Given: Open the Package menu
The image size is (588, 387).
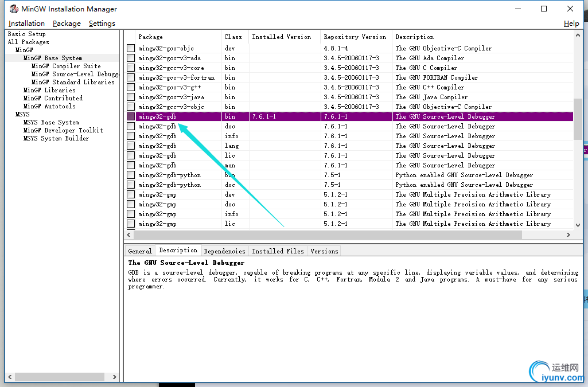Looking at the screenshot, I should click(x=67, y=24).
